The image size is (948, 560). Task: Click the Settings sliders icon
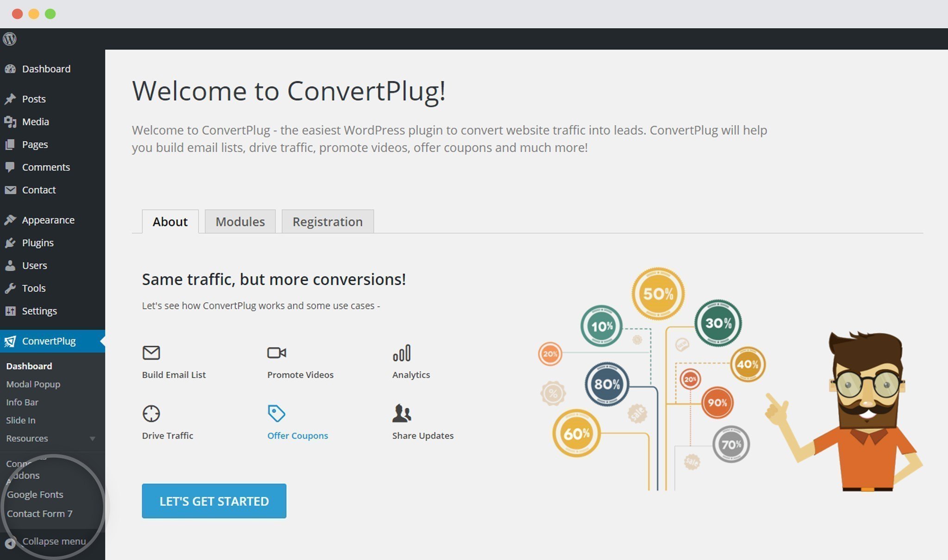point(10,311)
